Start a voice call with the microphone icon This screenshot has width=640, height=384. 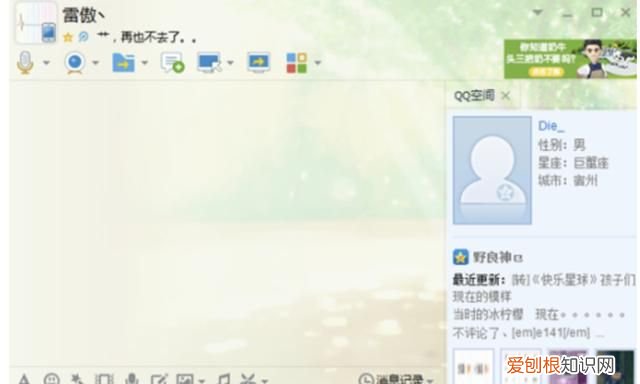[x=25, y=62]
